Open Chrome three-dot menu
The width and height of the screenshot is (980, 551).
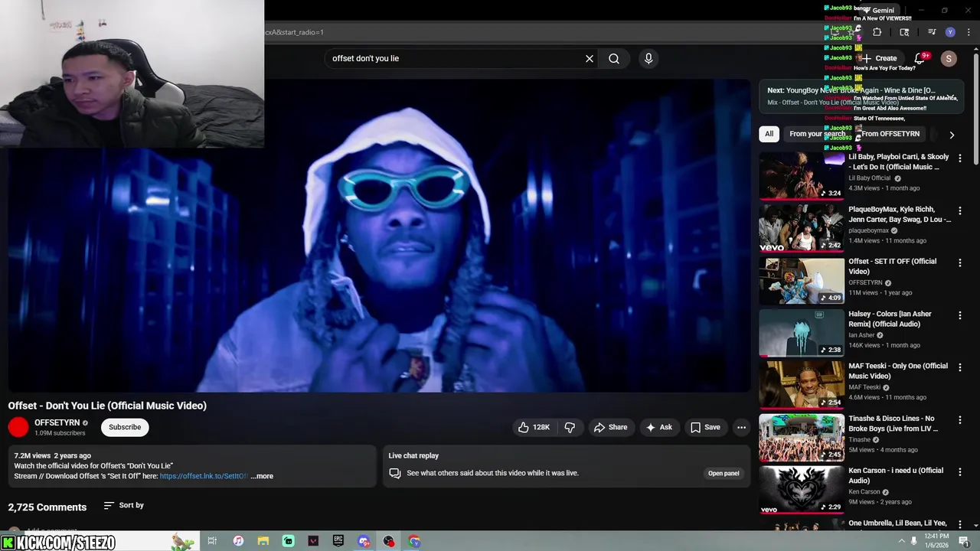969,32
